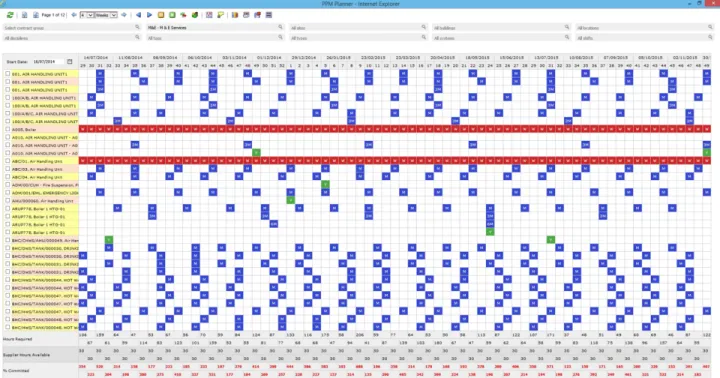The height and width of the screenshot is (378, 720).
Task: Tick the checkbox for A005 Boiler row
Action: pyautogui.click(x=8, y=130)
